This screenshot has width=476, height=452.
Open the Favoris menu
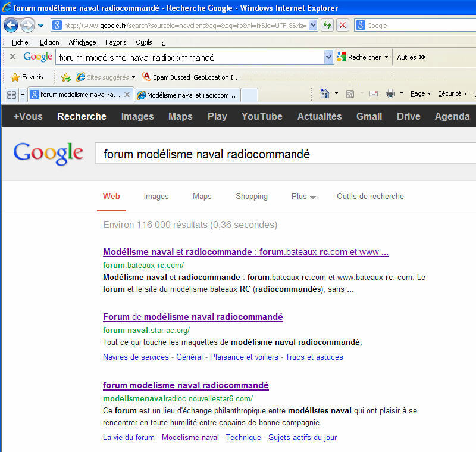[x=115, y=42]
